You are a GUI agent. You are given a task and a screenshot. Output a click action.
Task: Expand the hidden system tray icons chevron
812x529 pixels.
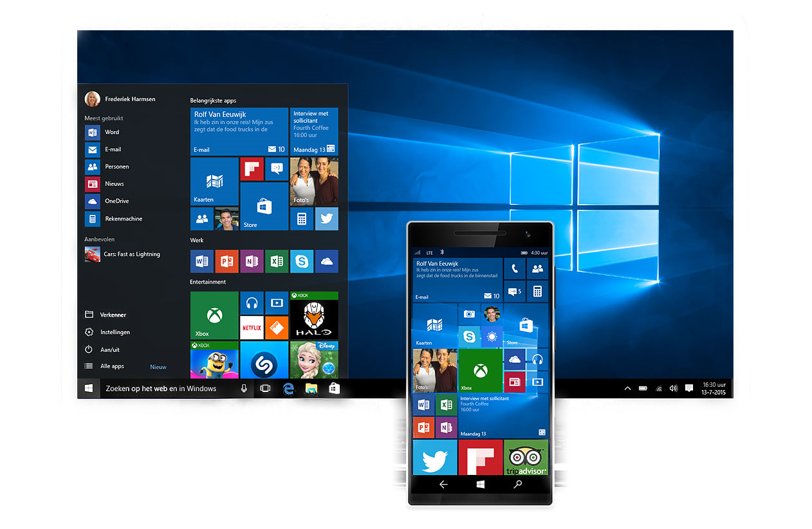click(627, 389)
